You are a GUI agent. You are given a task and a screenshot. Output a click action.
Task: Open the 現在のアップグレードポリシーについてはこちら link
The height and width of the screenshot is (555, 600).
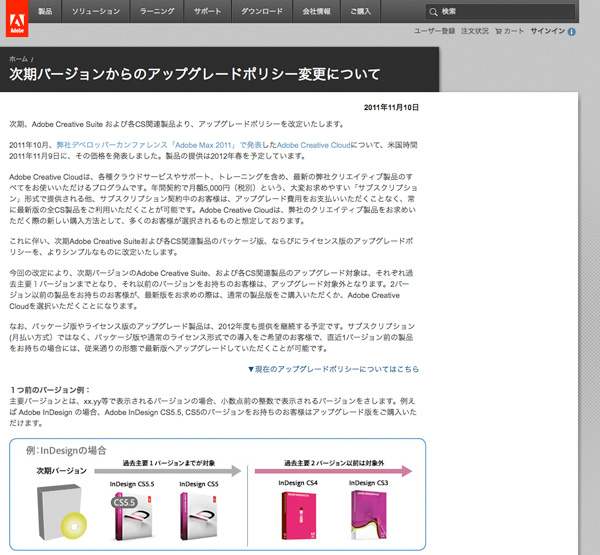point(333,369)
